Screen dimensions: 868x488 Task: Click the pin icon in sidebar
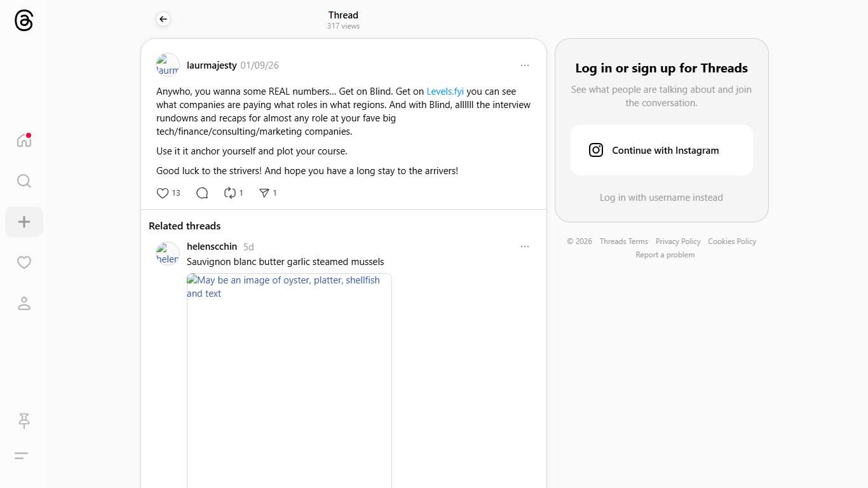click(24, 421)
